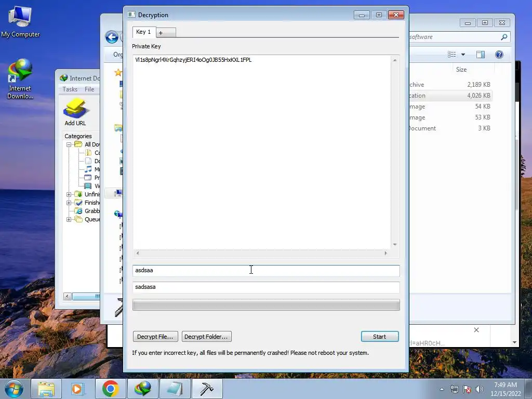This screenshot has width=532, height=399.
Task: Click the decryption progress bar
Action: [266, 304]
